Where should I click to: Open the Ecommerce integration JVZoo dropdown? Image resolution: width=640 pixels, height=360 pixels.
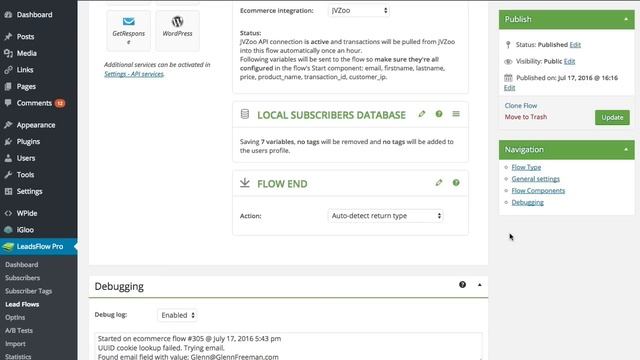tap(359, 11)
